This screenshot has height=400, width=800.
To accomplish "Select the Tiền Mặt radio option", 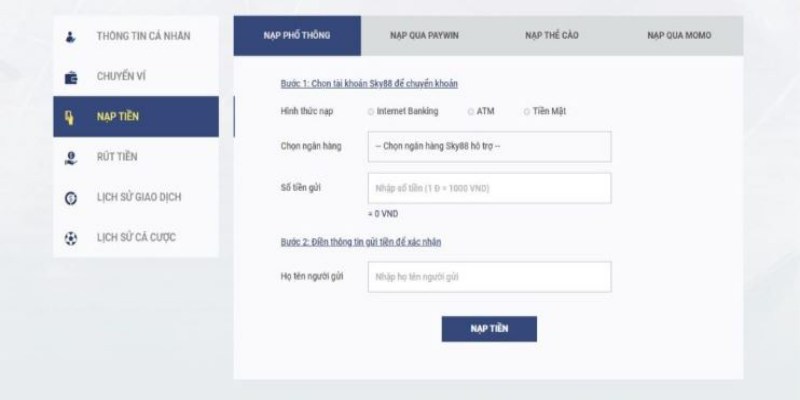I will click(x=527, y=112).
